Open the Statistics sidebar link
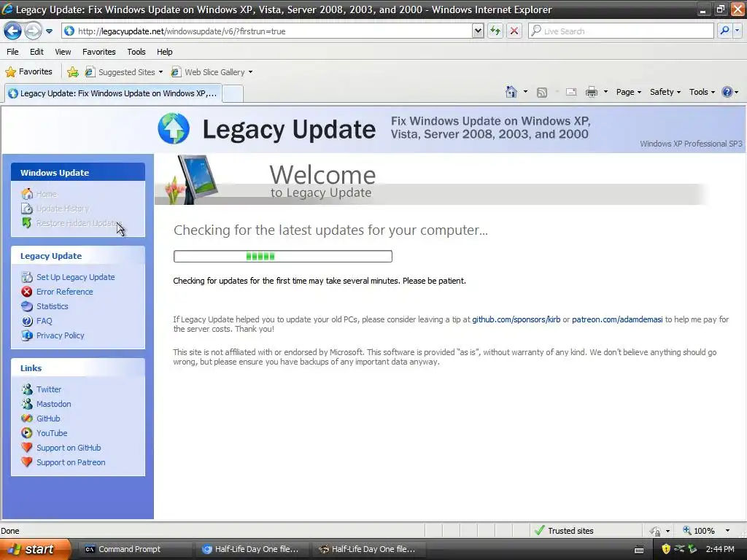The image size is (747, 560). pos(53,306)
